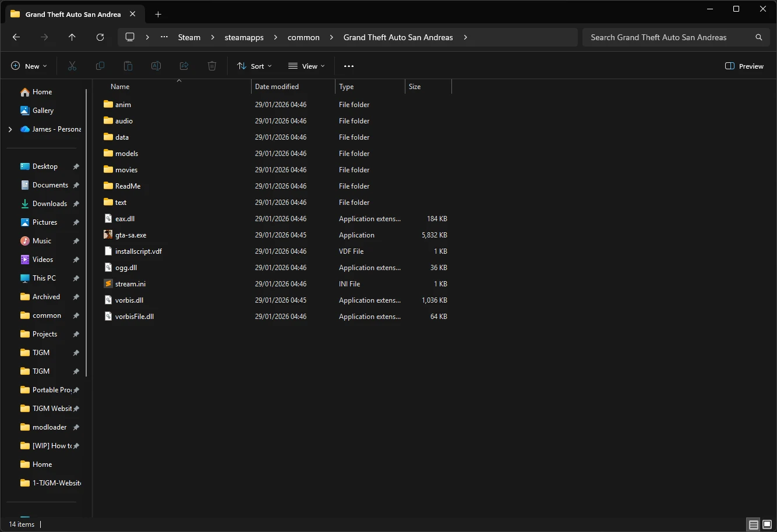Click the back navigation arrow
This screenshot has width=777, height=532.
16,37
